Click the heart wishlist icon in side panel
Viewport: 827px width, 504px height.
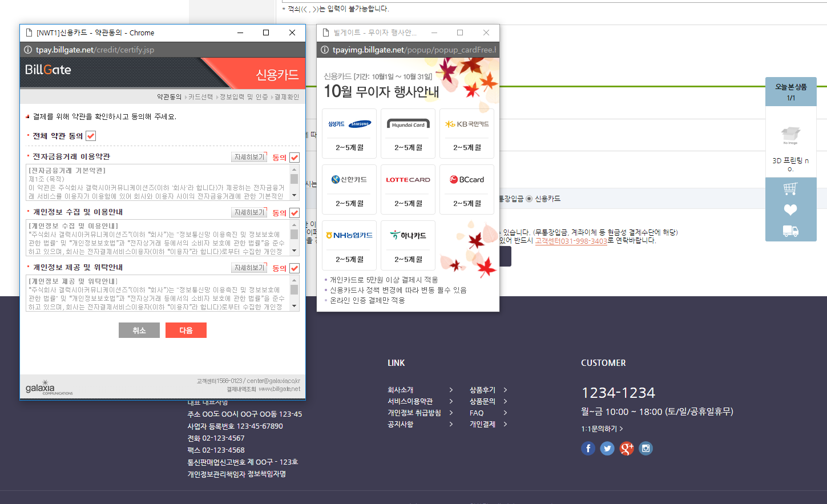(x=790, y=210)
